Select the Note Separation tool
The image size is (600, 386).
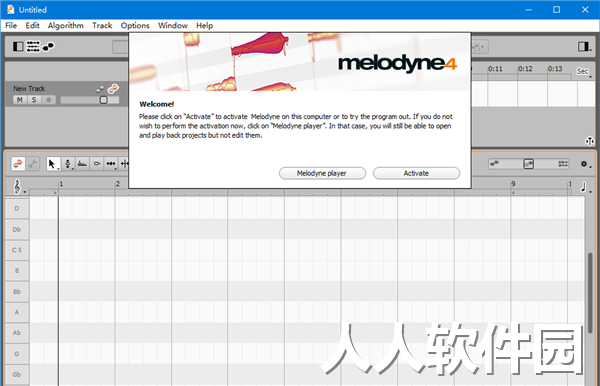pyautogui.click(x=124, y=164)
